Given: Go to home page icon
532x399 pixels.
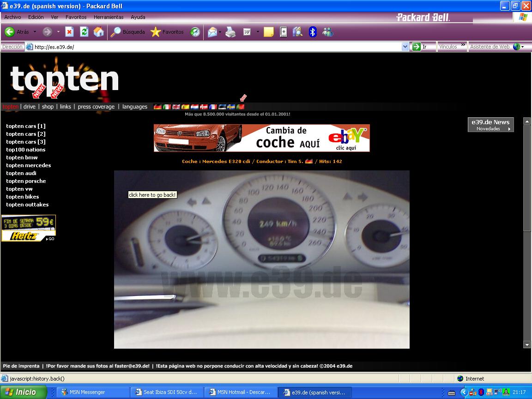Looking at the screenshot, I should pos(99,32).
